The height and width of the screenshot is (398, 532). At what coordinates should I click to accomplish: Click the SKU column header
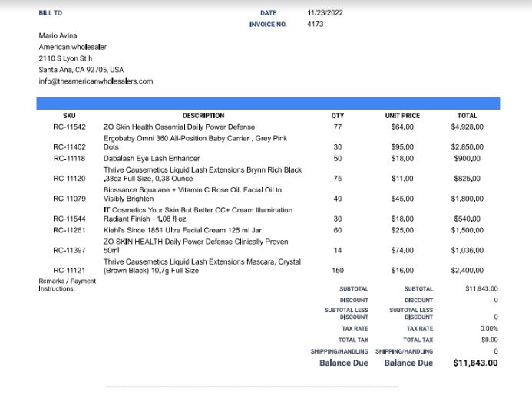[x=69, y=116]
